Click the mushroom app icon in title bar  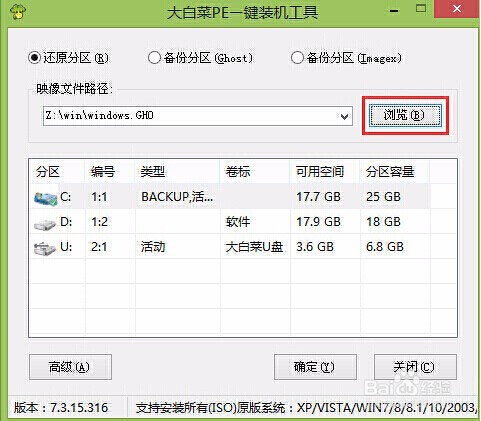tap(18, 11)
